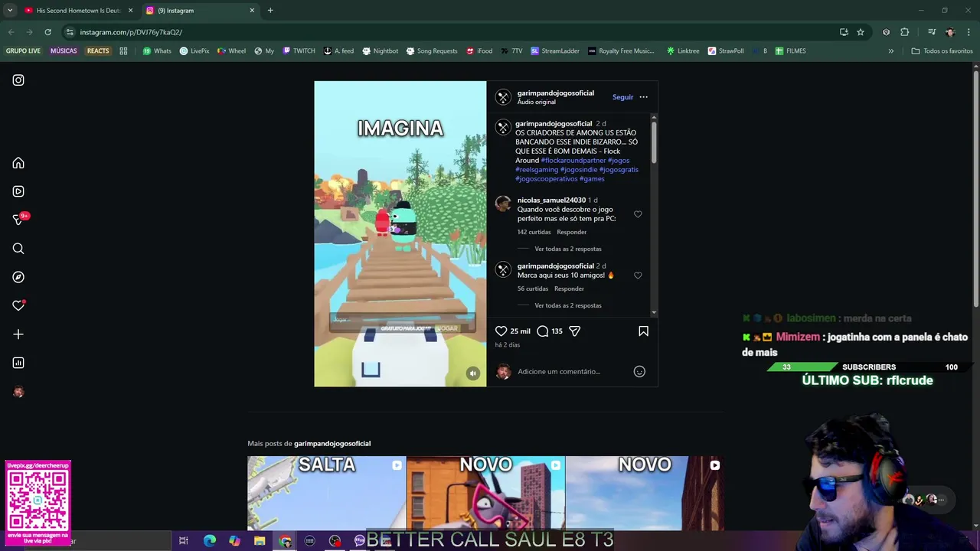Screen dimensions: 980x551
Task: Open MÚSICAS bookmark folder
Action: 64,51
